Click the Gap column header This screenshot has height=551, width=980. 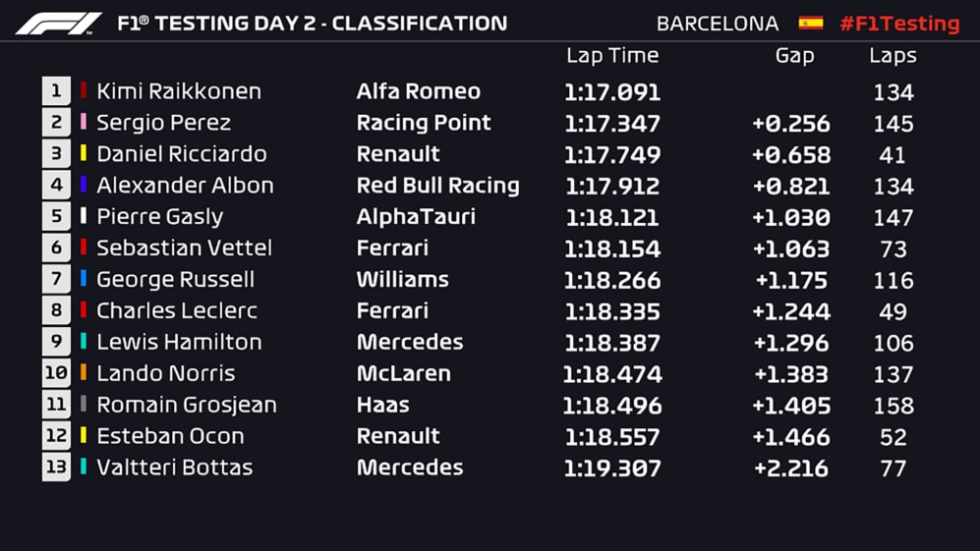click(x=794, y=56)
